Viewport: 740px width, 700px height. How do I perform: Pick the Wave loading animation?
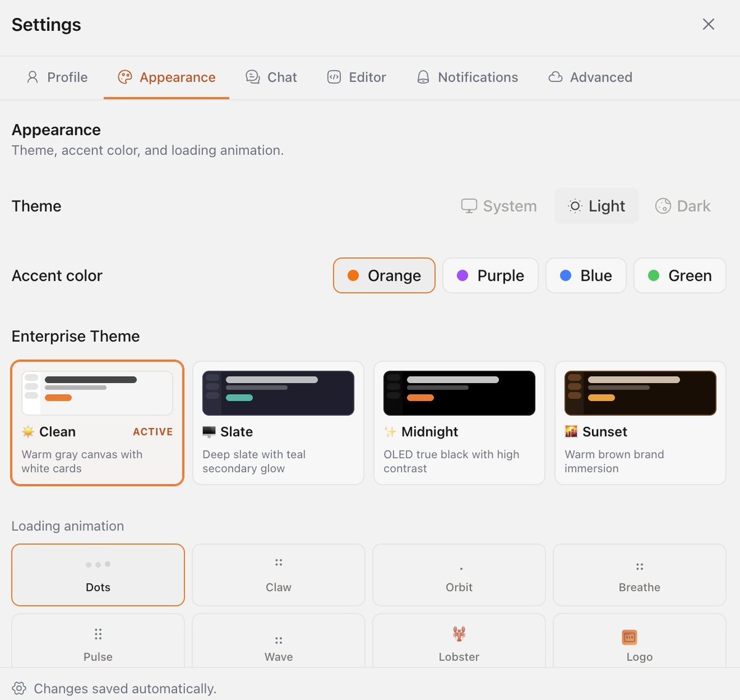tap(279, 641)
